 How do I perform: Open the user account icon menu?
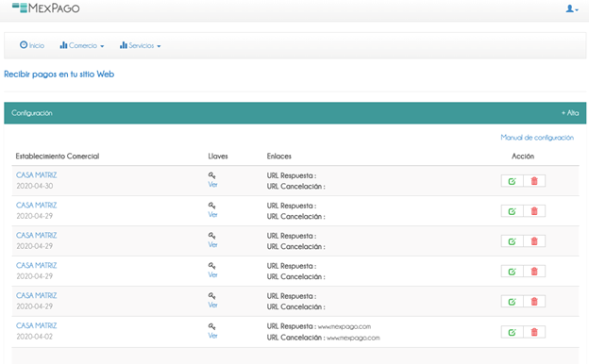[x=572, y=8]
